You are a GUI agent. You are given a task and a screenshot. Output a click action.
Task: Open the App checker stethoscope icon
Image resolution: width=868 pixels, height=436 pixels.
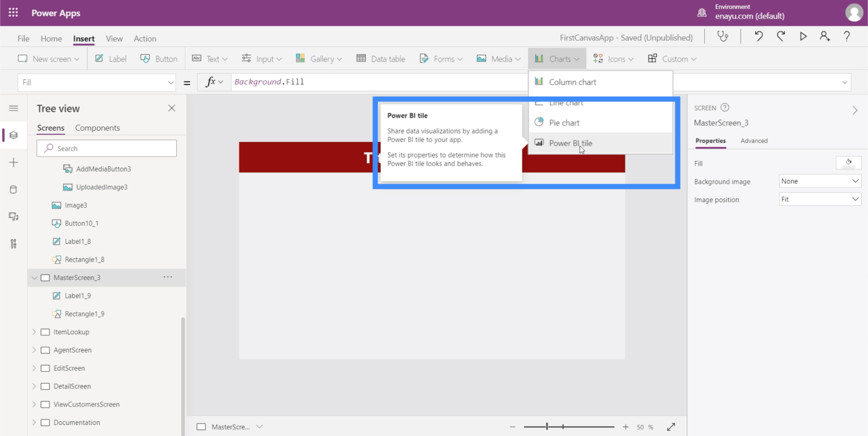tap(723, 36)
